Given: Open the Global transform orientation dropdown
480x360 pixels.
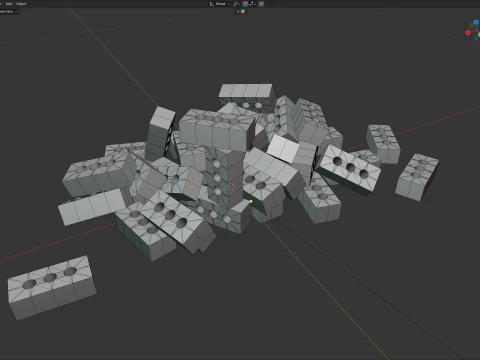Looking at the screenshot, I should 220,4.
